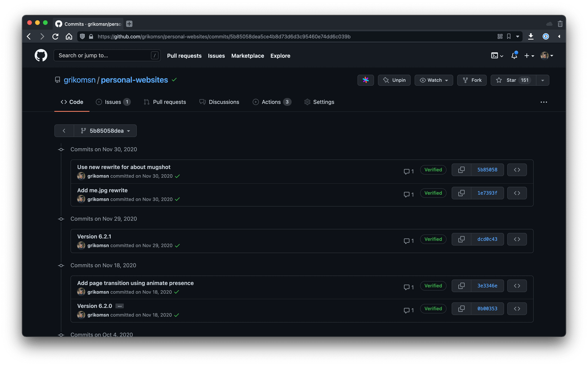Open the Actions tab
Image resolution: width=588 pixels, height=366 pixels.
[x=272, y=102]
